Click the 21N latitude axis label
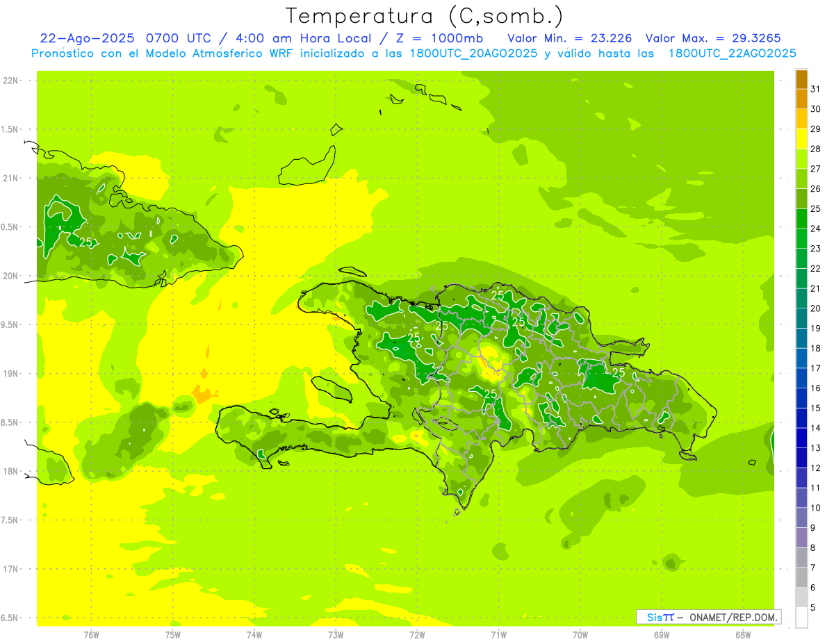Viewport: 834px width, 644px height. (x=11, y=179)
